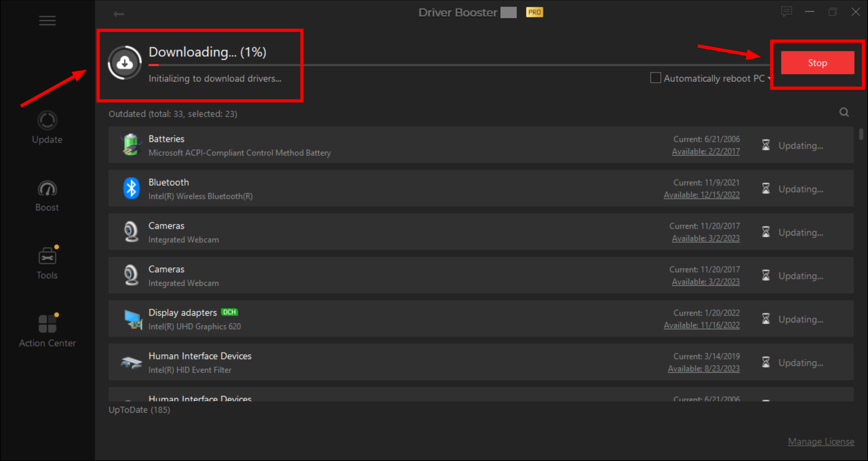
Task: Click the Intel HID Event Filter device icon
Action: (131, 362)
